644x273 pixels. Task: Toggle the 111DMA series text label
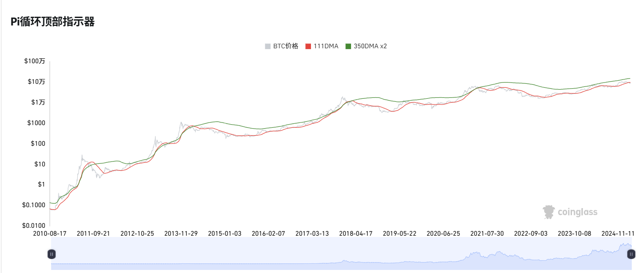point(326,46)
